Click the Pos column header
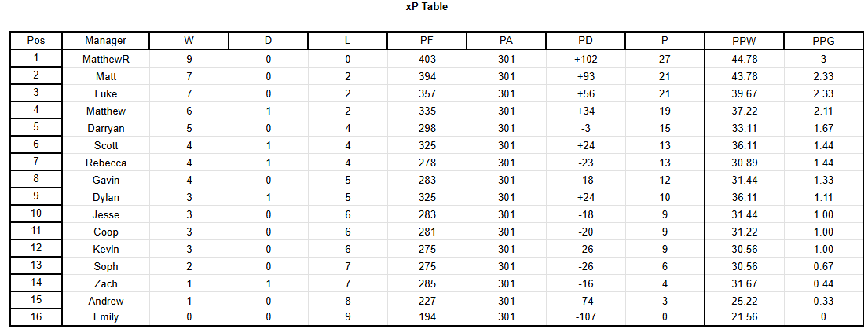The height and width of the screenshot is (329, 868). [36, 40]
